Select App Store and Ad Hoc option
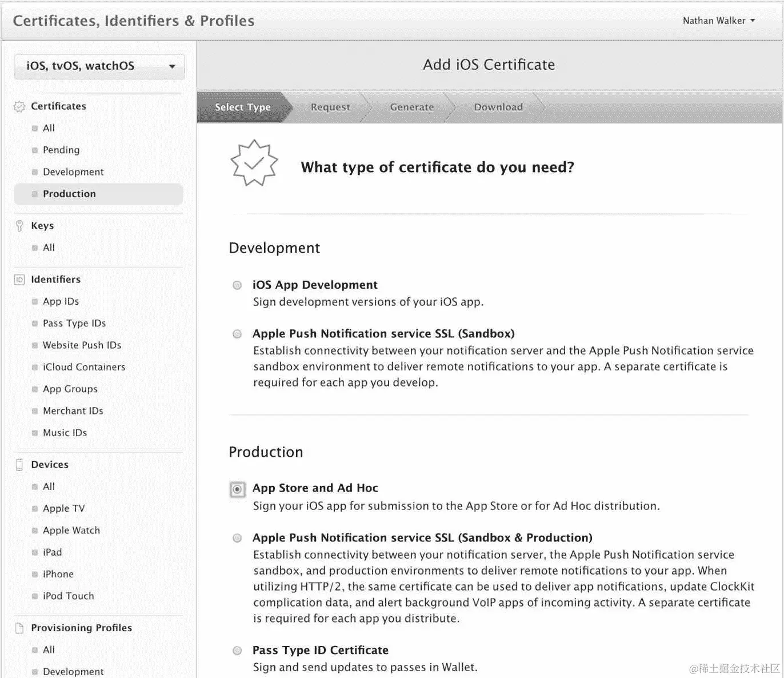The height and width of the screenshot is (678, 784). point(237,489)
